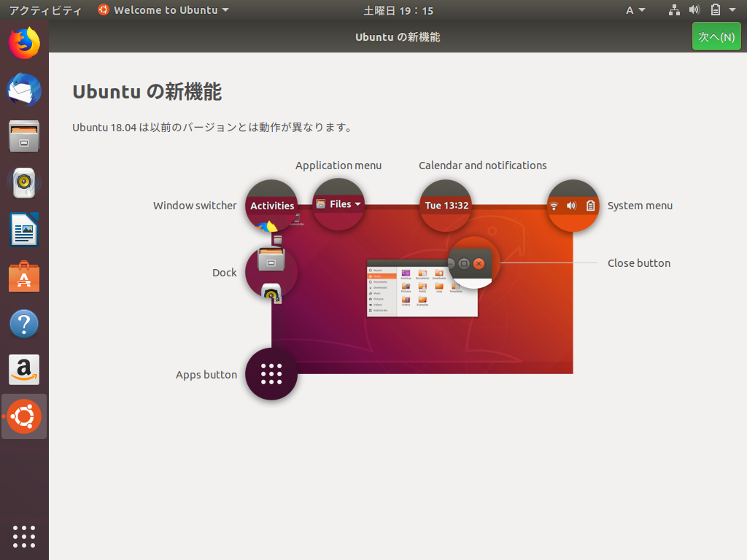
Task: Click the header bar title Ubuntu の新機能
Action: pyautogui.click(x=398, y=37)
